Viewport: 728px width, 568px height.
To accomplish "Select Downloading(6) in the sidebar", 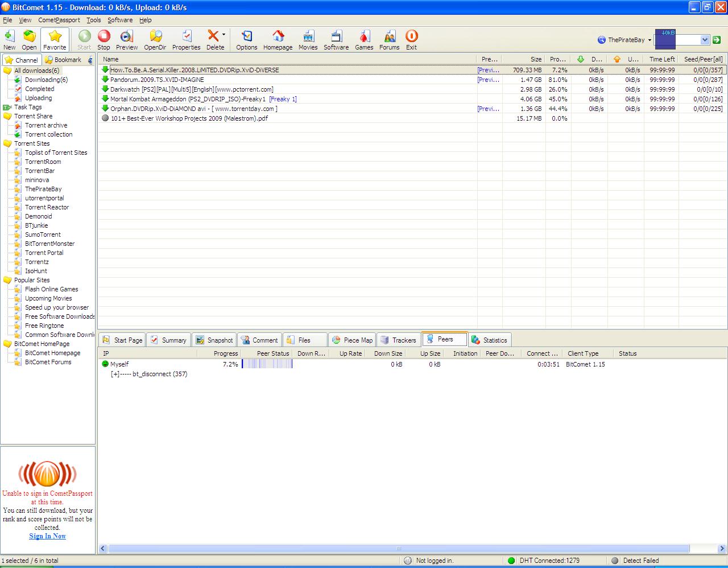I will coord(46,80).
